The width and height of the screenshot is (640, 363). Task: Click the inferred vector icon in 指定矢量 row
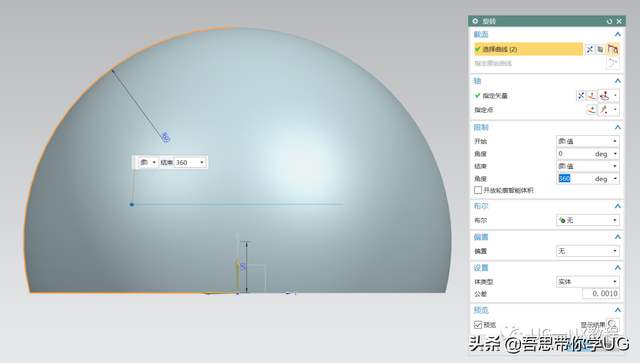(604, 96)
